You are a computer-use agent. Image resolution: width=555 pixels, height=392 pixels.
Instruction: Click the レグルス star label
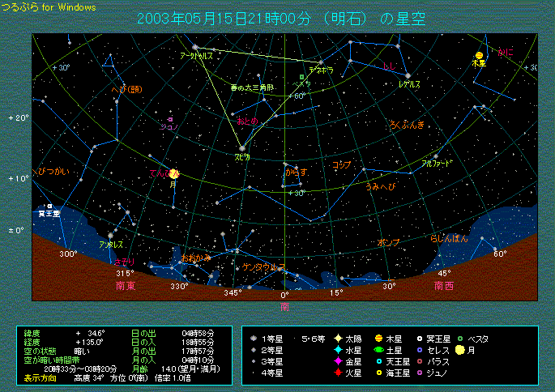(409, 84)
